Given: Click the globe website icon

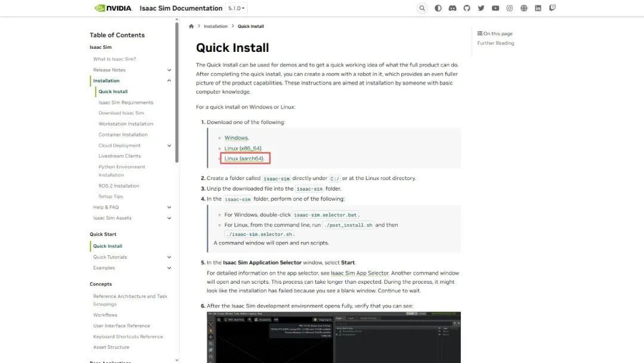Looking at the screenshot, I should pyautogui.click(x=524, y=8).
